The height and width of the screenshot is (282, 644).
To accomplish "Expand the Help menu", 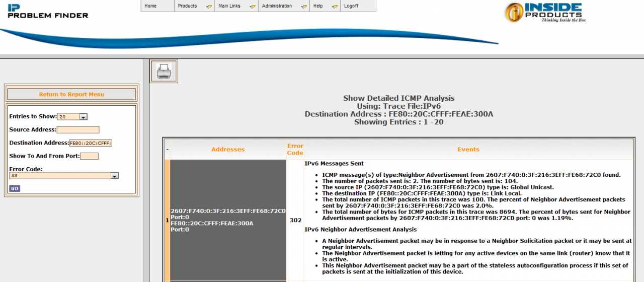I will [325, 6].
